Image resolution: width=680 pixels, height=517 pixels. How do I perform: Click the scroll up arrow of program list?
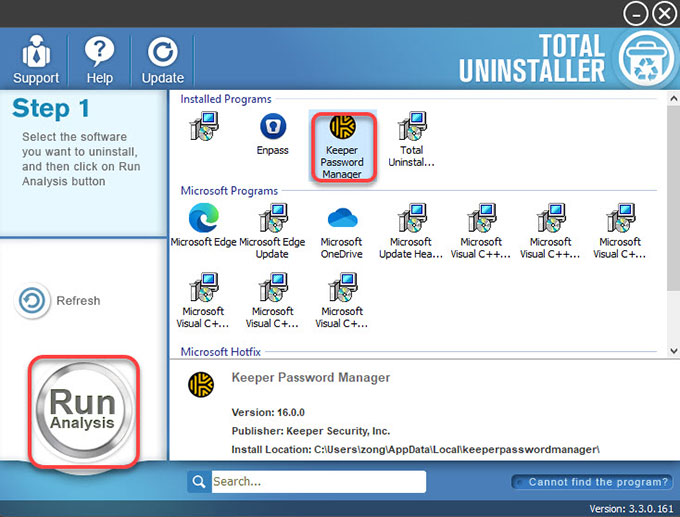[x=673, y=99]
